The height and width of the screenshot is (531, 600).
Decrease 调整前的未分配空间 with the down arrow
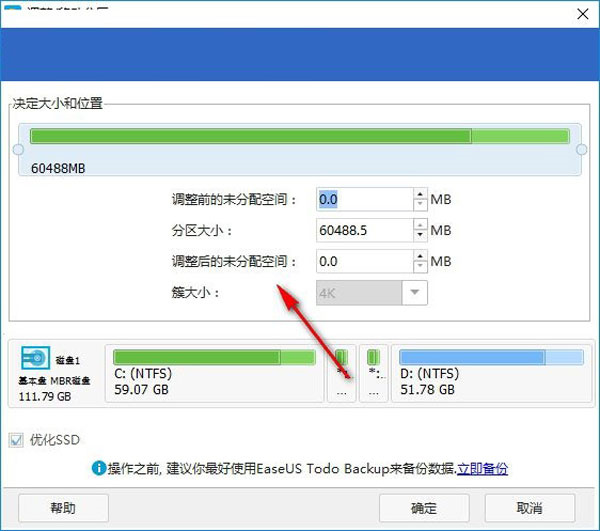pos(420,204)
